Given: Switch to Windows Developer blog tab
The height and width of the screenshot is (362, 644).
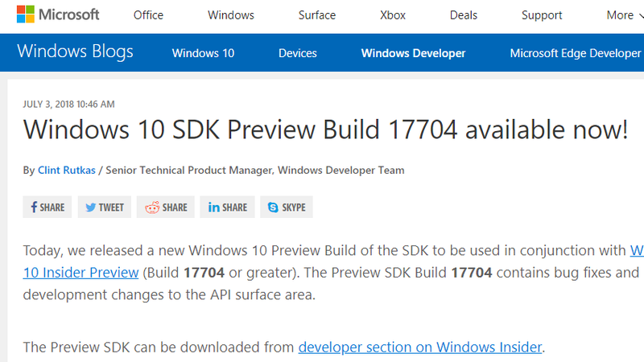Looking at the screenshot, I should click(x=413, y=53).
